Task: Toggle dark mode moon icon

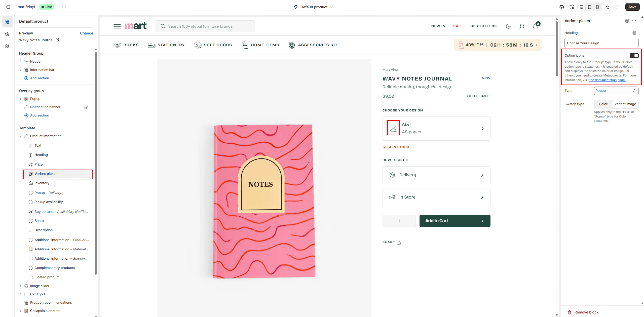Action: 508,26
